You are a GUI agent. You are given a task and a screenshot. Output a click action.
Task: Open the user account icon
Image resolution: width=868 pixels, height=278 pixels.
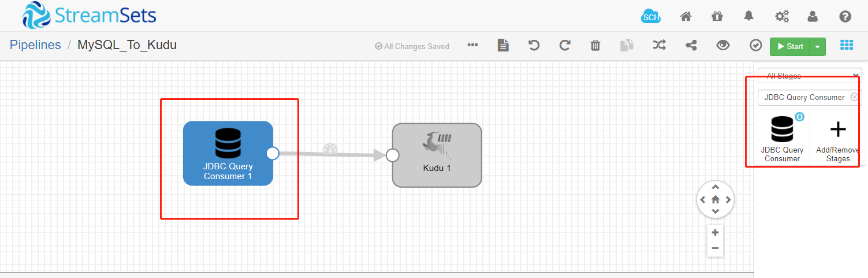[x=813, y=16]
